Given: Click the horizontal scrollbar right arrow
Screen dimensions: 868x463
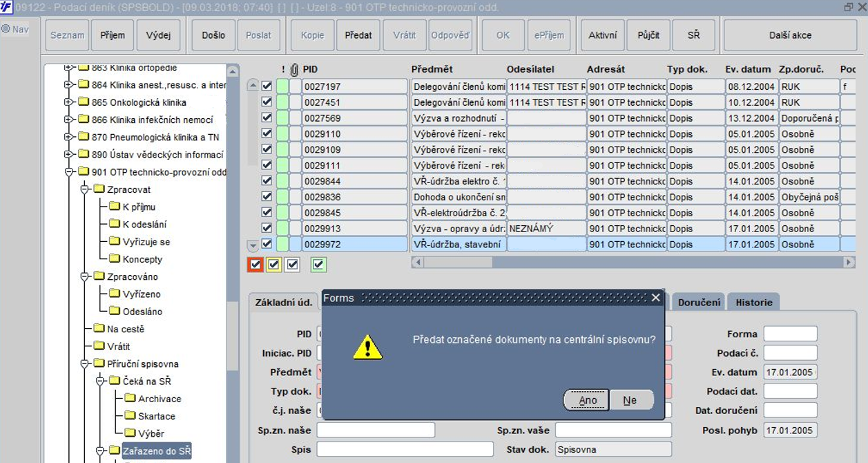Looking at the screenshot, I should pyautogui.click(x=849, y=263).
